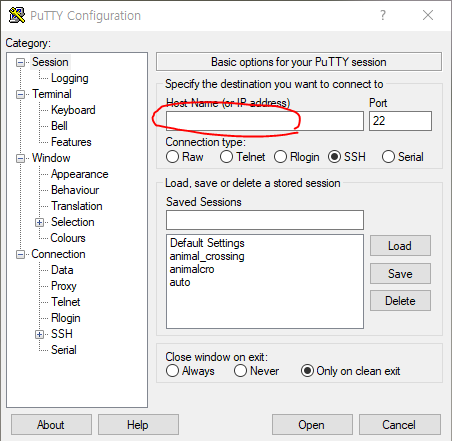Select the Raw connection type
Viewport: 452px width, 441px height.
point(172,157)
